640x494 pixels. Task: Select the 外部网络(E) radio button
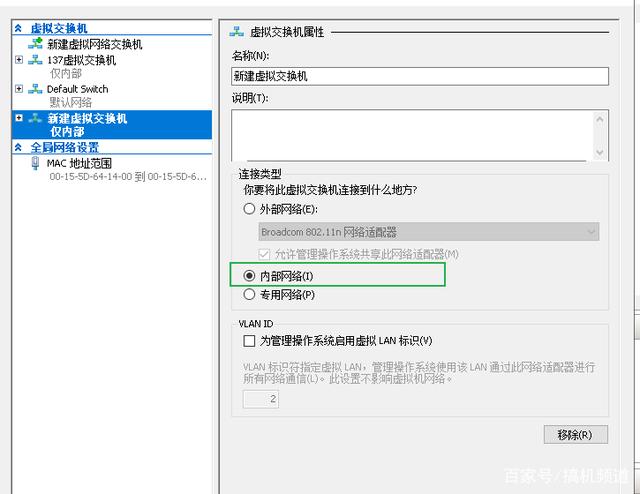click(x=249, y=209)
